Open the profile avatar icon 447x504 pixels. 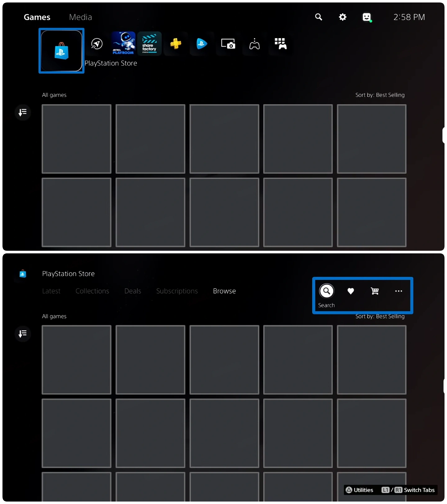367,17
